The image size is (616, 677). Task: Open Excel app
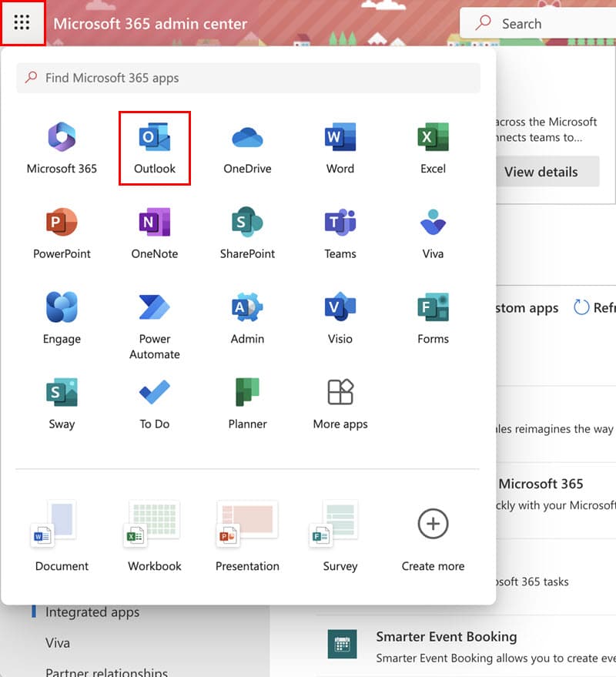pyautogui.click(x=433, y=149)
